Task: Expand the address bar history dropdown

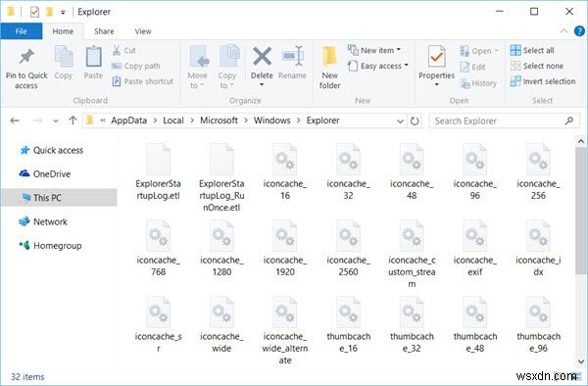Action: (400, 121)
